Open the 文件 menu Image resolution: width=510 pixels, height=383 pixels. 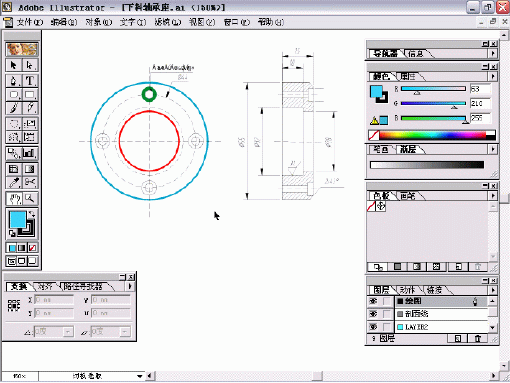(29, 22)
